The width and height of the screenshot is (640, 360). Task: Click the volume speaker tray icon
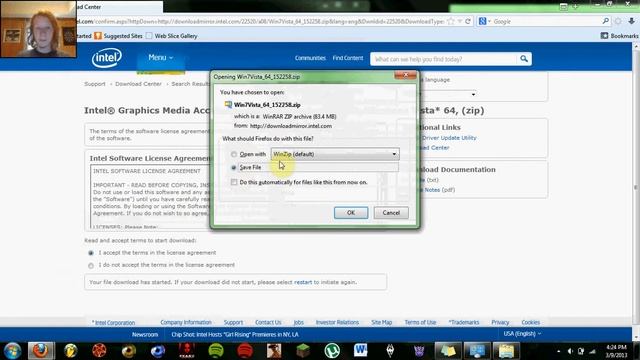pyautogui.click(x=570, y=351)
